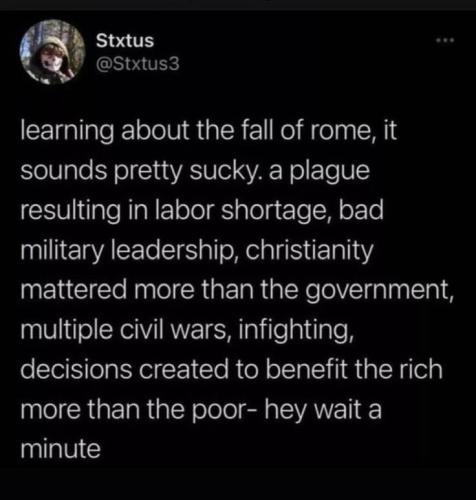Click the line 'multiple civil wars, infighting,'
Viewport: 476px width, 500px height.
[187, 330]
